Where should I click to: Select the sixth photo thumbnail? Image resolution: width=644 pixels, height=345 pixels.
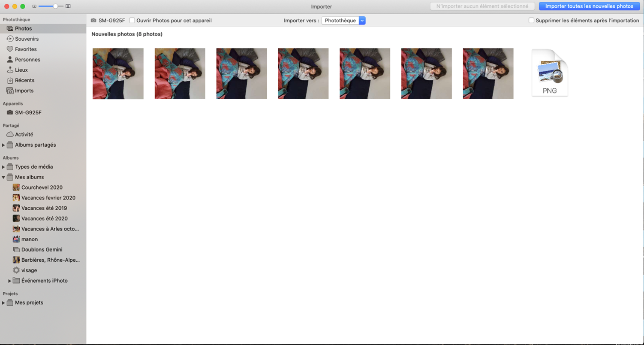coord(426,73)
